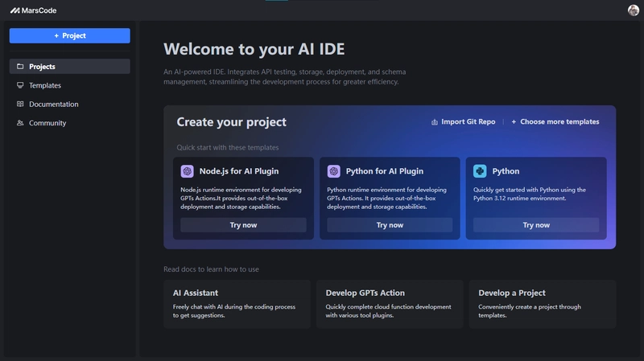Select Projects in the sidebar

click(70, 67)
